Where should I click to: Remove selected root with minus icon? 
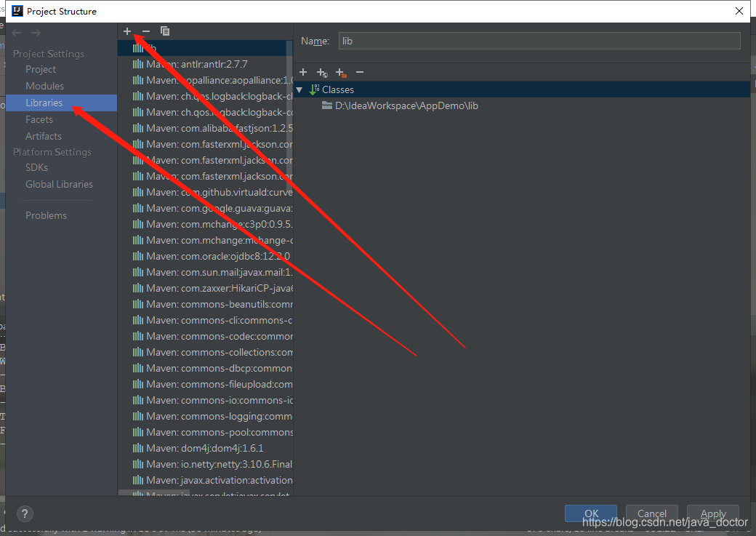pos(360,73)
